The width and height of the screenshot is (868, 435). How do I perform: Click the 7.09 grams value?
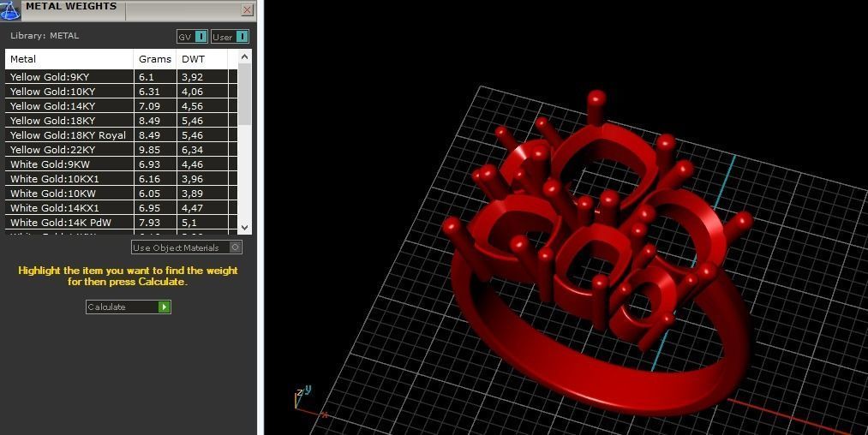[x=149, y=105]
